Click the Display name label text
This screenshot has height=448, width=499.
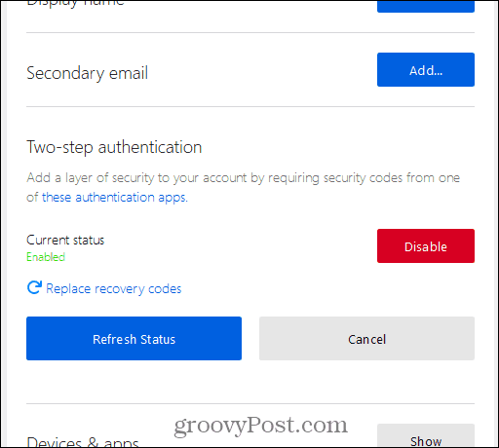tap(75, 3)
